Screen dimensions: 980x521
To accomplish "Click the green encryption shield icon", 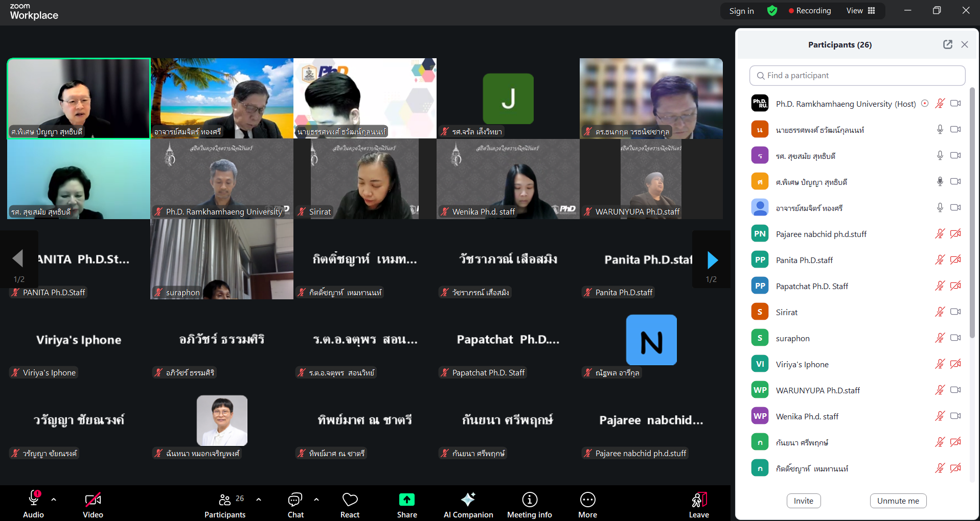I will (x=772, y=11).
